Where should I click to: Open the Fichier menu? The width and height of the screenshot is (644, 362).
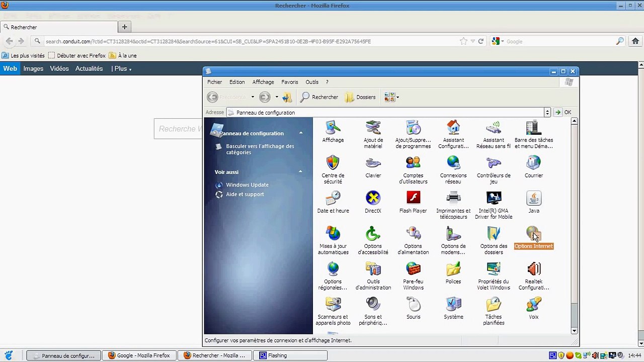(214, 82)
